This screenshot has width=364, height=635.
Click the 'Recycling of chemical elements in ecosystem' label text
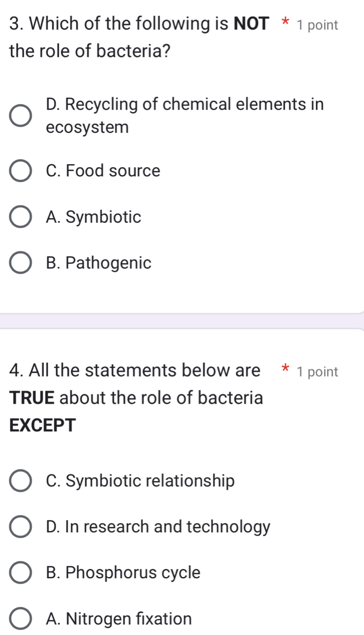[x=185, y=116]
